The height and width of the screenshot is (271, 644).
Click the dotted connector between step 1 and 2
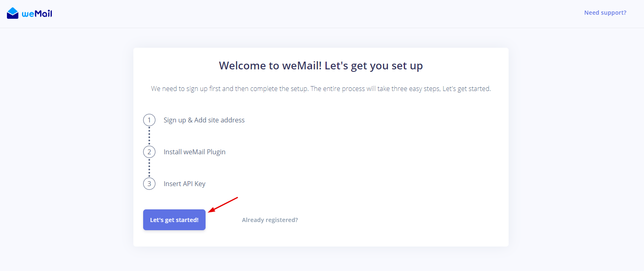(x=149, y=135)
